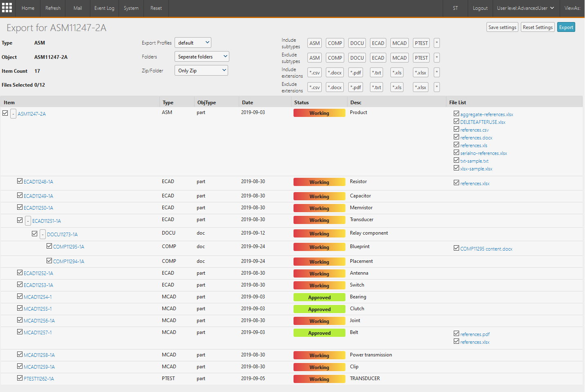585x392 pixels.
Task: Uncheck the aggregate-references.xlsx file checkbox
Action: (456, 114)
